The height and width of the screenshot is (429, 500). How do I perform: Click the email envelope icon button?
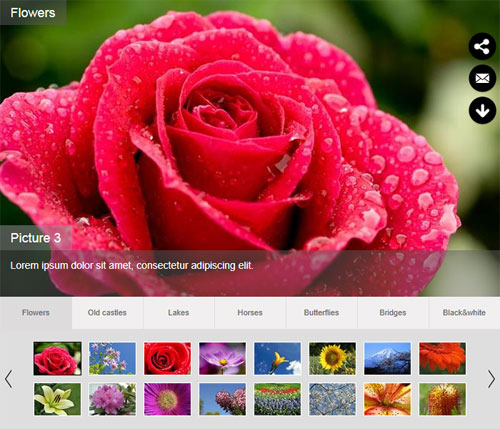482,78
